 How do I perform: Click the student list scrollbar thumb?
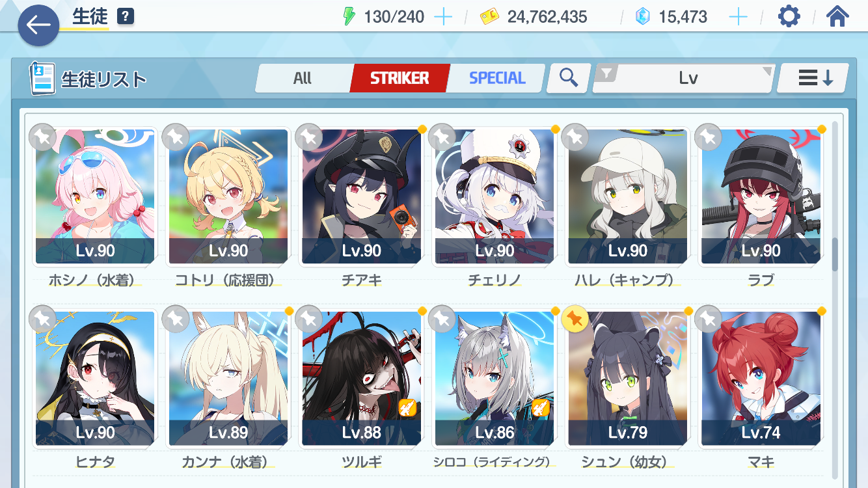pos(835,254)
